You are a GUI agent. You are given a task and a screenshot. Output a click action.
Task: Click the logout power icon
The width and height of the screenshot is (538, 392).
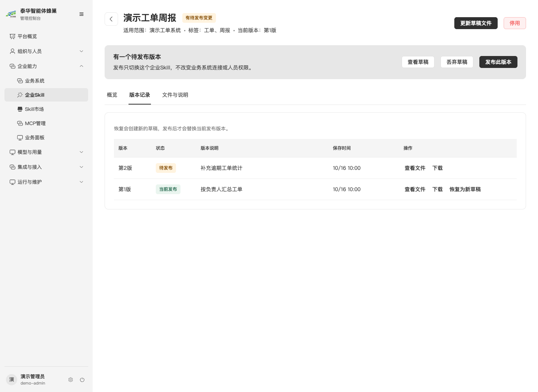tap(82, 380)
